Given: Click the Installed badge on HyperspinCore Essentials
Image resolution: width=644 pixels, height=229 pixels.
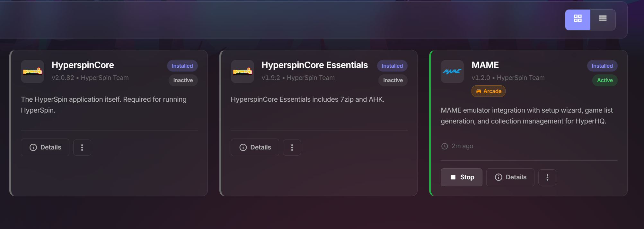Looking at the screenshot, I should pyautogui.click(x=392, y=66).
